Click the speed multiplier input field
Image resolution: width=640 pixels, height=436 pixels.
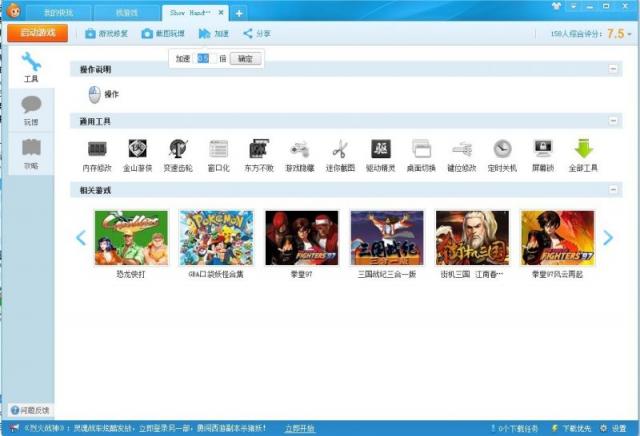click(203, 59)
